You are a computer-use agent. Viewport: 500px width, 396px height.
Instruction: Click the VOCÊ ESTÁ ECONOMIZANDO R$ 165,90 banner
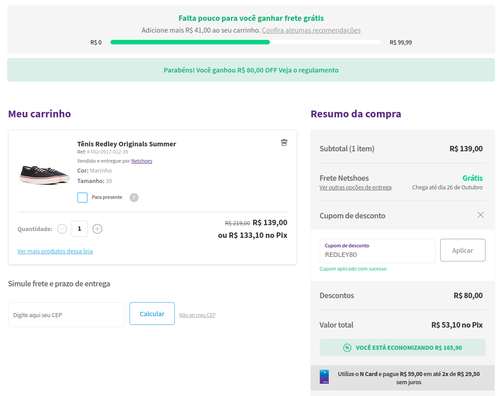(x=402, y=348)
